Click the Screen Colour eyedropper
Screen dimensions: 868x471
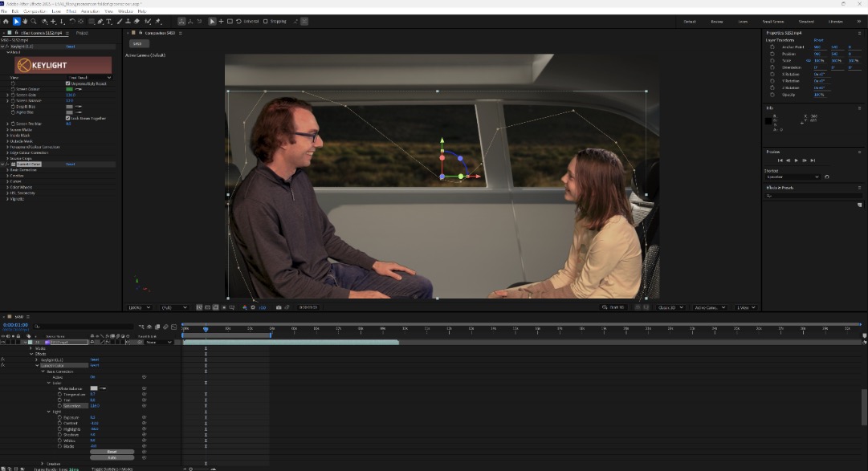point(78,89)
